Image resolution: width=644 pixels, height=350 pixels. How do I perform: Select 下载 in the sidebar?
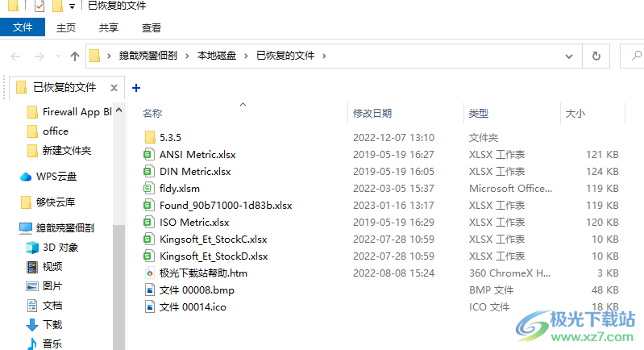click(44, 325)
